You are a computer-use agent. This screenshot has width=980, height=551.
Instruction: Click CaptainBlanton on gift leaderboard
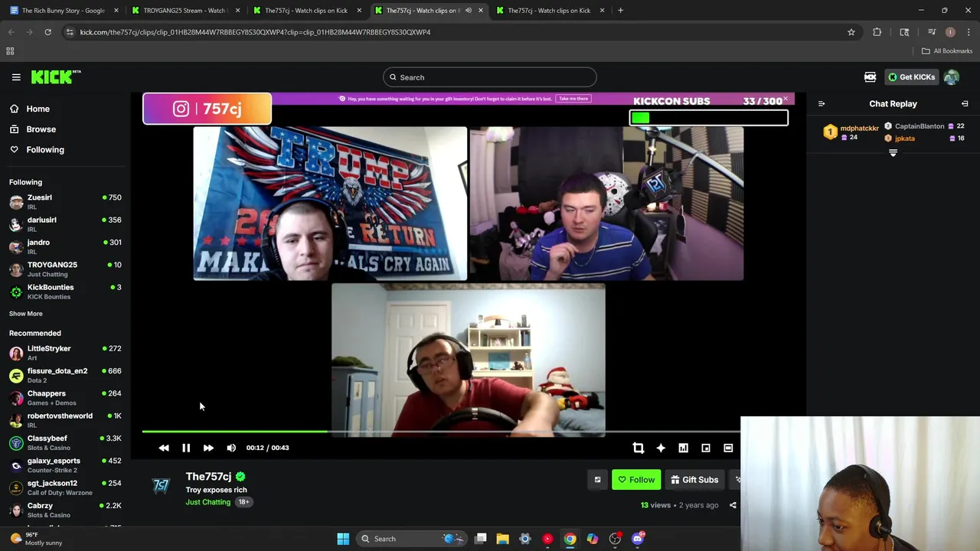[919, 126]
